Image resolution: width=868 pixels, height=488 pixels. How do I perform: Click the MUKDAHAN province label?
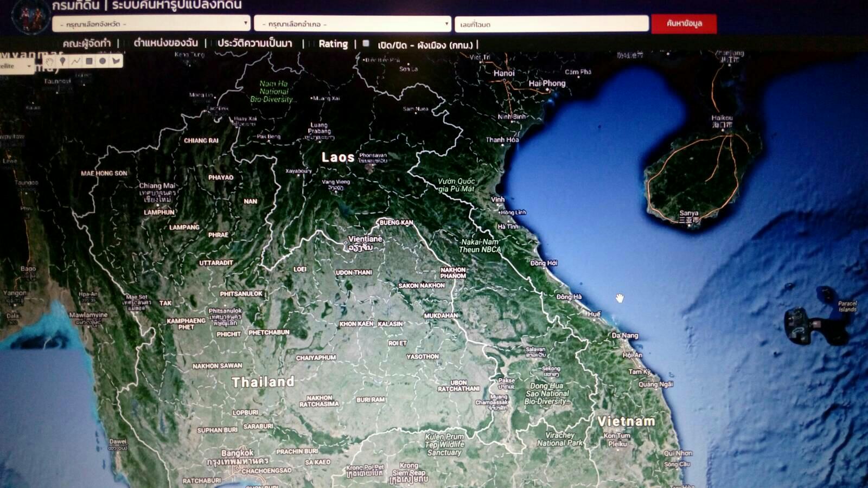tap(441, 316)
